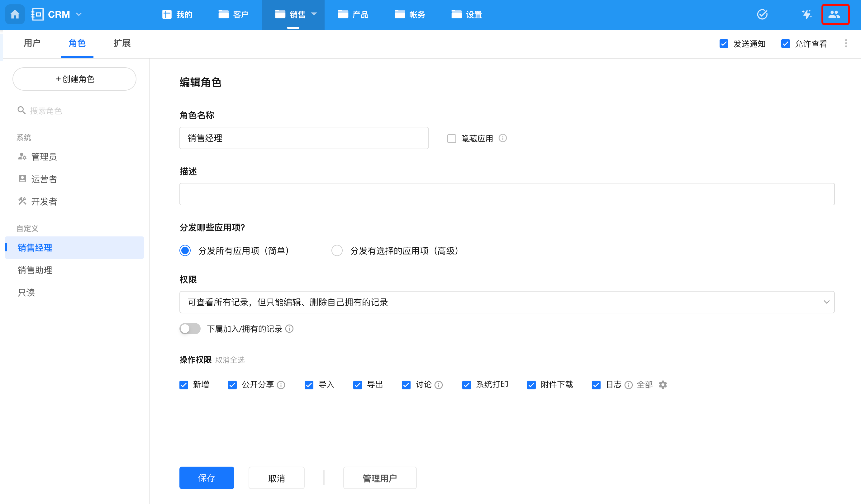The image size is (861, 504).
Task: Click the 公开分享 info icon
Action: [281, 385]
